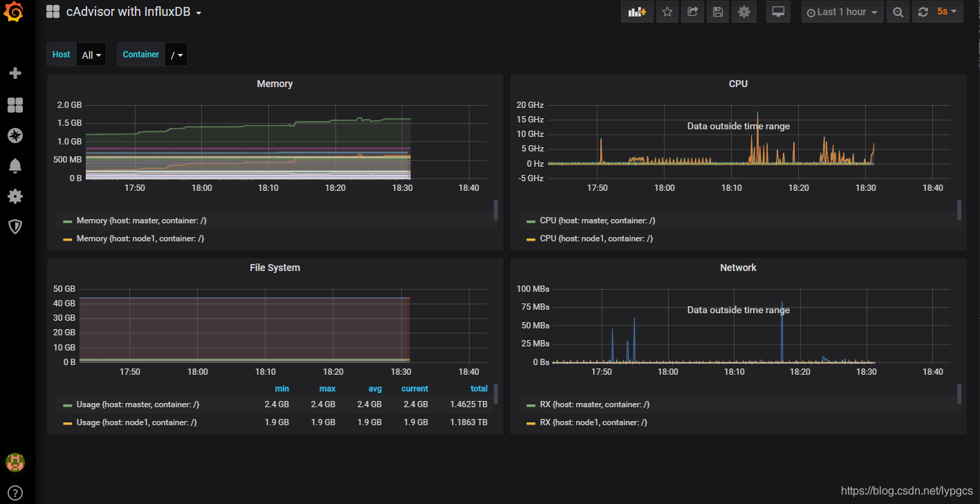Open the Memory panel title menu

[x=275, y=84]
